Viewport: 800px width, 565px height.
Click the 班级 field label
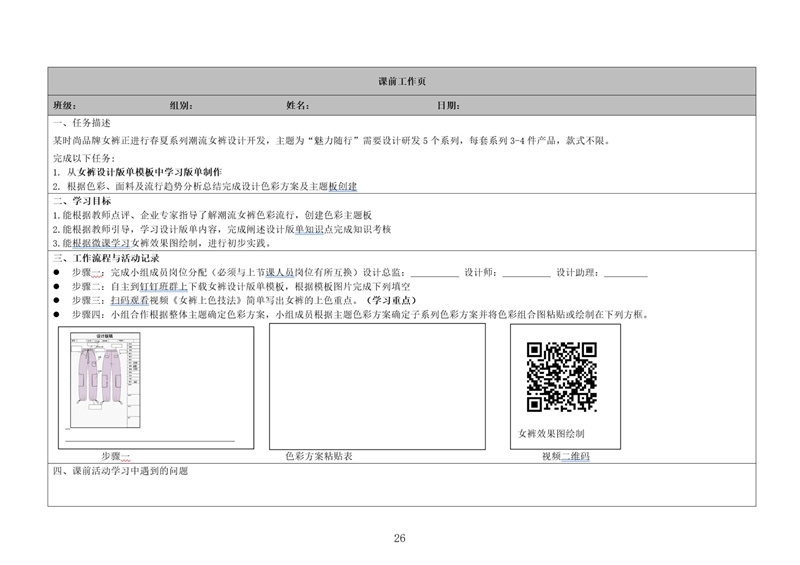click(64, 106)
